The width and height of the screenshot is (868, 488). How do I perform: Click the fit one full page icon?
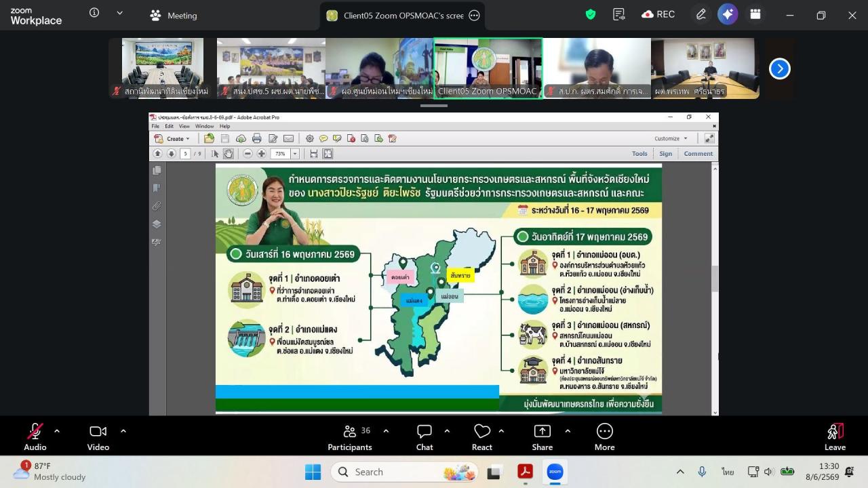[328, 154]
